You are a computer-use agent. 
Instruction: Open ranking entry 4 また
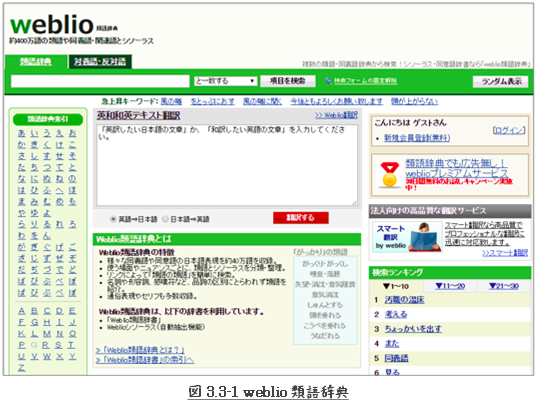coord(392,343)
